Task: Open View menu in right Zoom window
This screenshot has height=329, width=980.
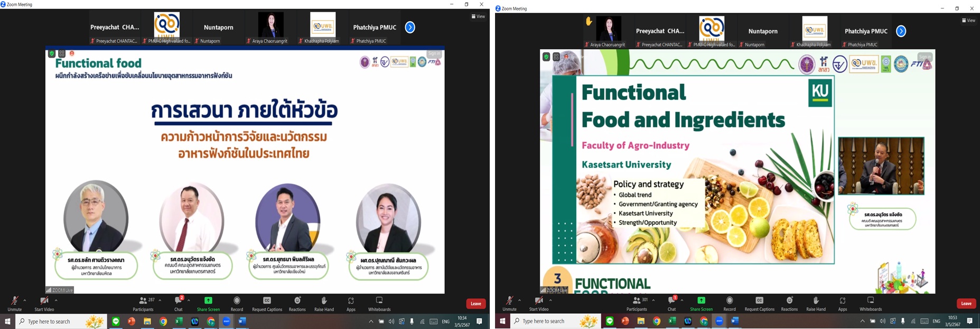Action: [x=968, y=21]
